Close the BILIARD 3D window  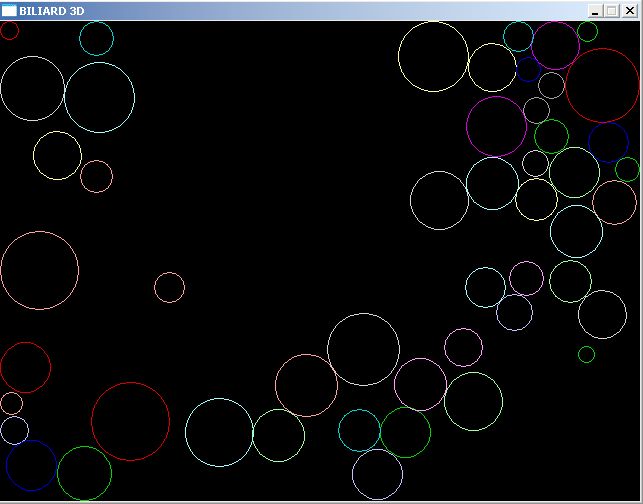pos(629,11)
